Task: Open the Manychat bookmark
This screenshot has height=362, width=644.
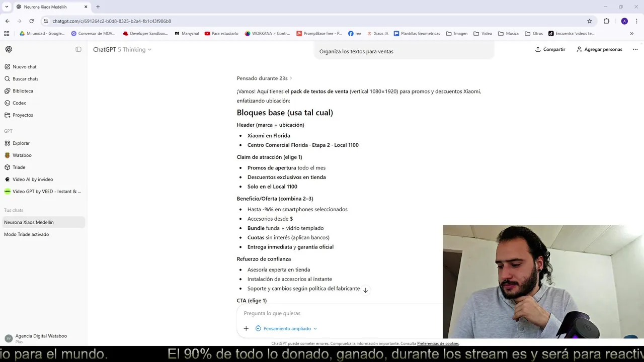Action: (x=187, y=34)
